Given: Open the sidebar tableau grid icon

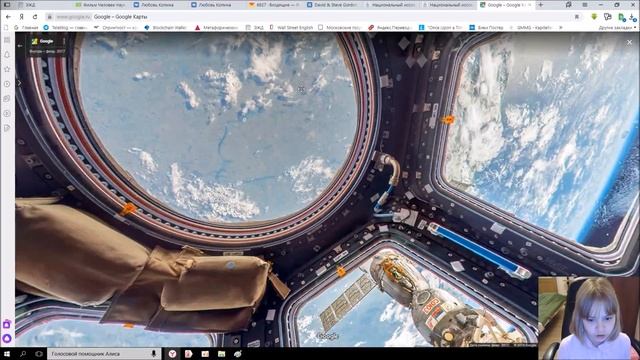Looking at the screenshot, I should click(7, 40).
